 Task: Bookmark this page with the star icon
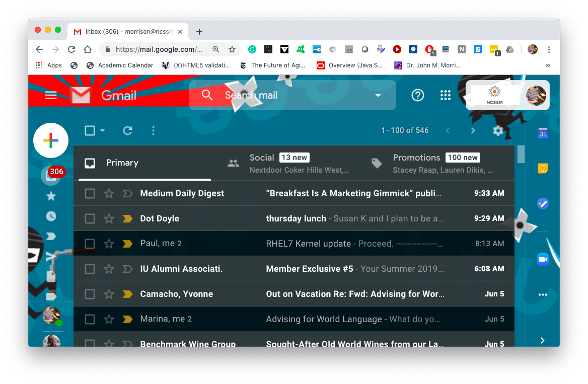tap(232, 49)
